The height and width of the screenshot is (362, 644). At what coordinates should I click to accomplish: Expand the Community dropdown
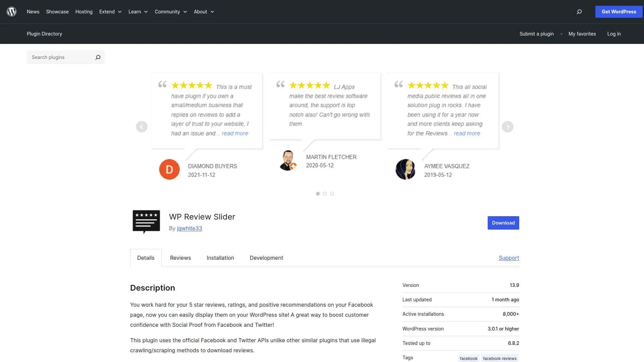pos(170,12)
